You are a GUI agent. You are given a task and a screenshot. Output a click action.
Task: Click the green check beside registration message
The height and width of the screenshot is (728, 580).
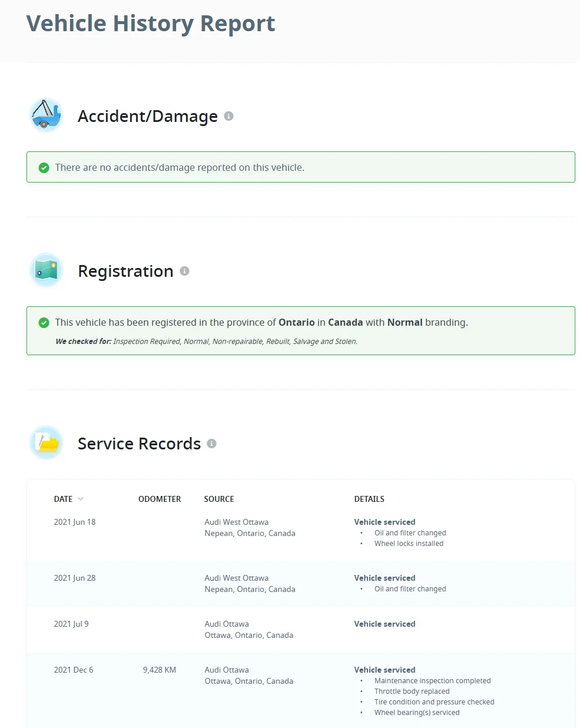44,323
